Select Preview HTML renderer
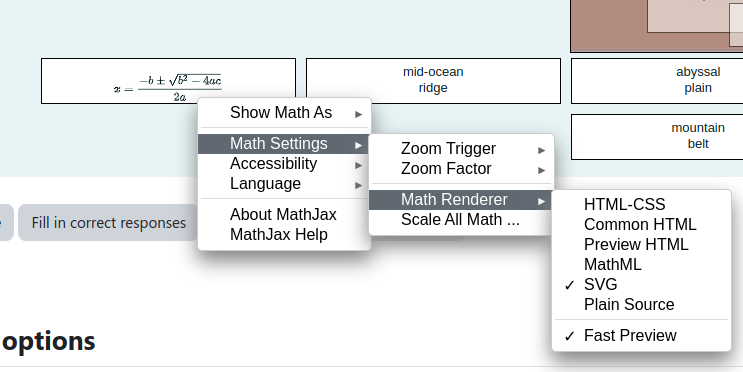This screenshot has width=743, height=372. pos(642,244)
